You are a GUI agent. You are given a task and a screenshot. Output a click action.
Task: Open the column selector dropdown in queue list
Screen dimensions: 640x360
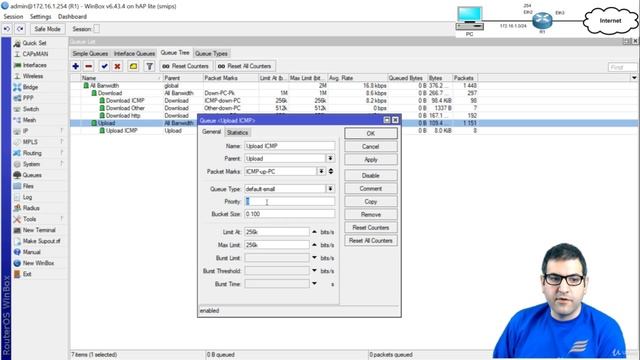pos(634,78)
